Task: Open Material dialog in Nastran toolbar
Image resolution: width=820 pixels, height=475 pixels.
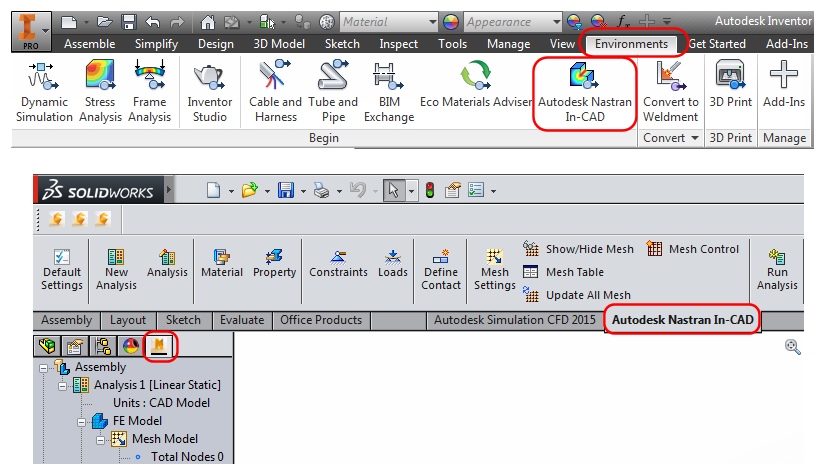Action: pos(222,264)
